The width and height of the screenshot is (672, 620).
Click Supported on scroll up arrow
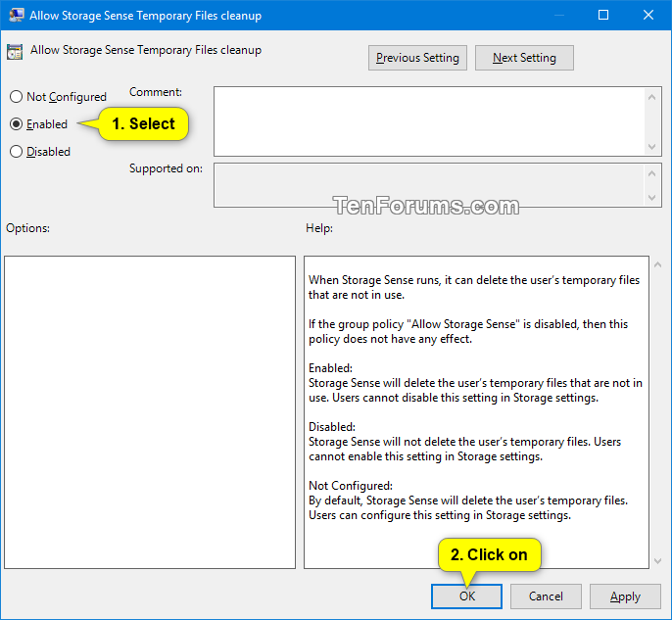[x=651, y=173]
